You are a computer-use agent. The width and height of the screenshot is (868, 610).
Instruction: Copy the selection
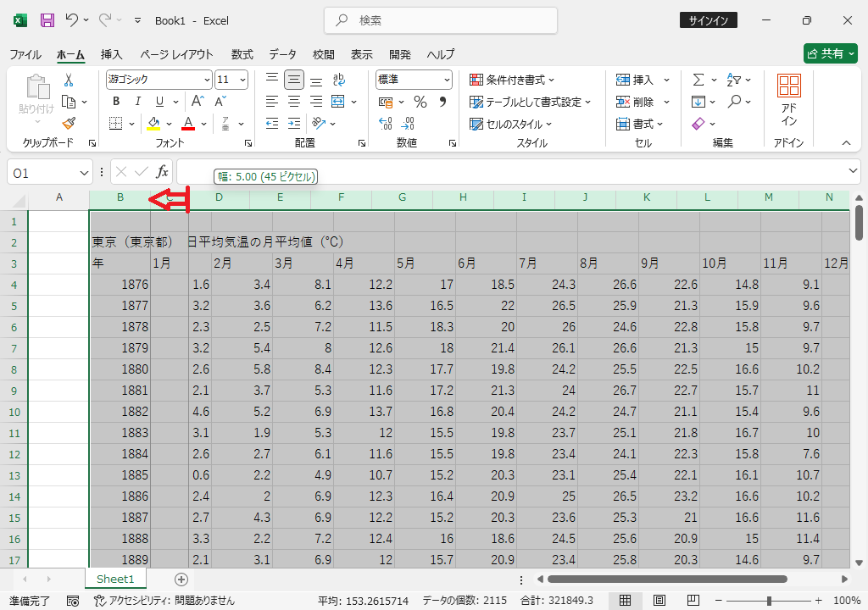tap(69, 102)
